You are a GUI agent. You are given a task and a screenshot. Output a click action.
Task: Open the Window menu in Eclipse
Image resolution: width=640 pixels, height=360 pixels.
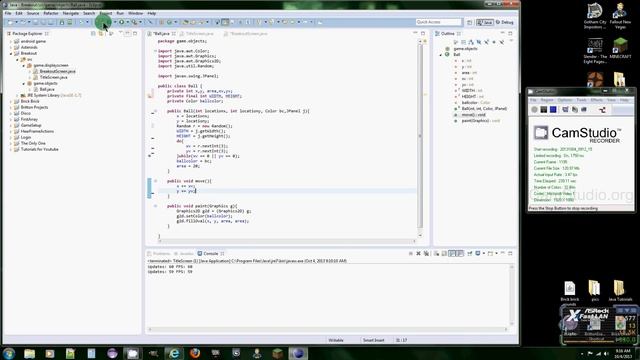coord(136,13)
